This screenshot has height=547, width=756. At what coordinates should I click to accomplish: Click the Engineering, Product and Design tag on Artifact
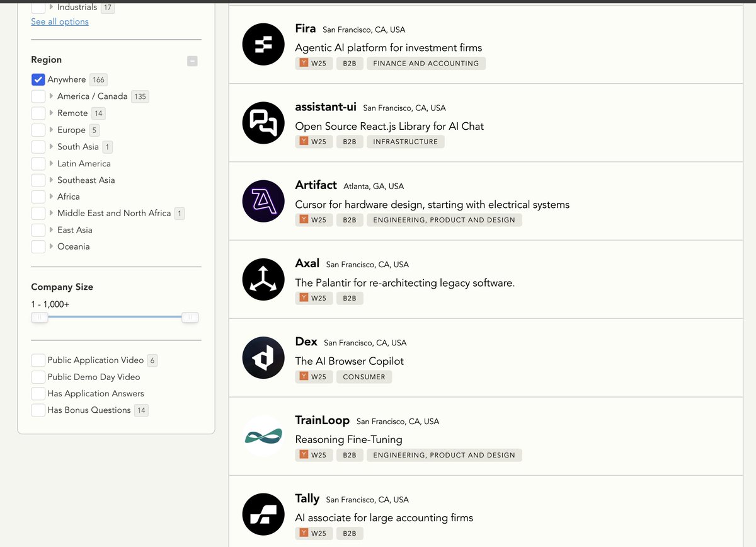click(x=444, y=220)
